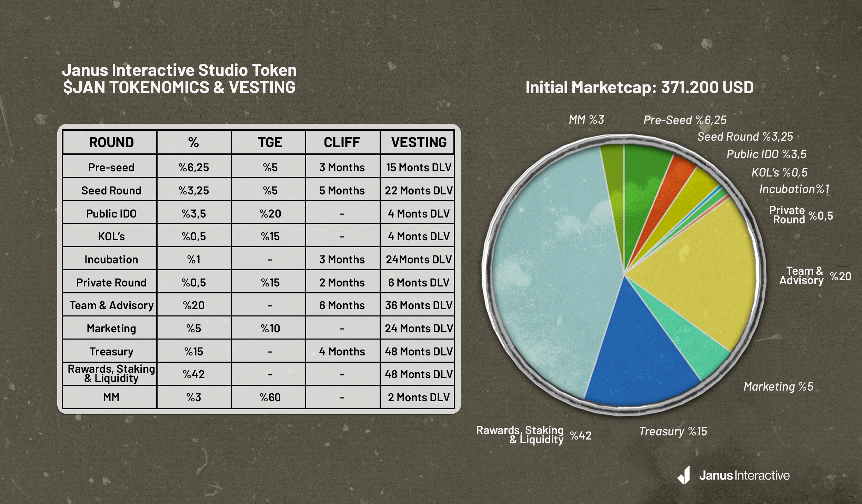Click the '%42' percentage cell
The image size is (862, 504).
tap(194, 374)
